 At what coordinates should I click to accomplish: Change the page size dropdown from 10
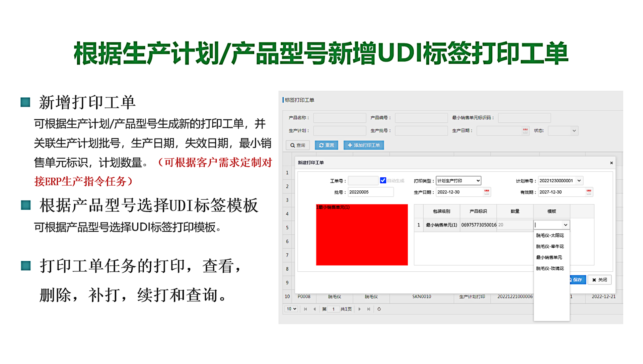coord(291,309)
